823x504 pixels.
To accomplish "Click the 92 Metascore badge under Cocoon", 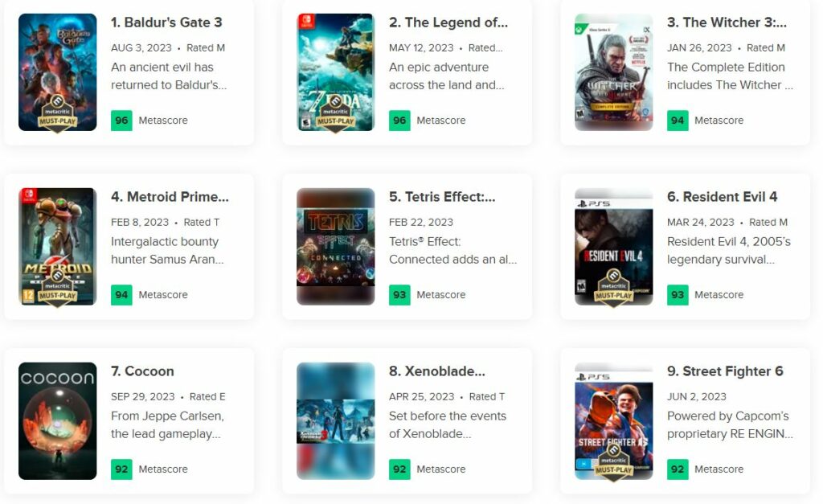I will (x=121, y=469).
